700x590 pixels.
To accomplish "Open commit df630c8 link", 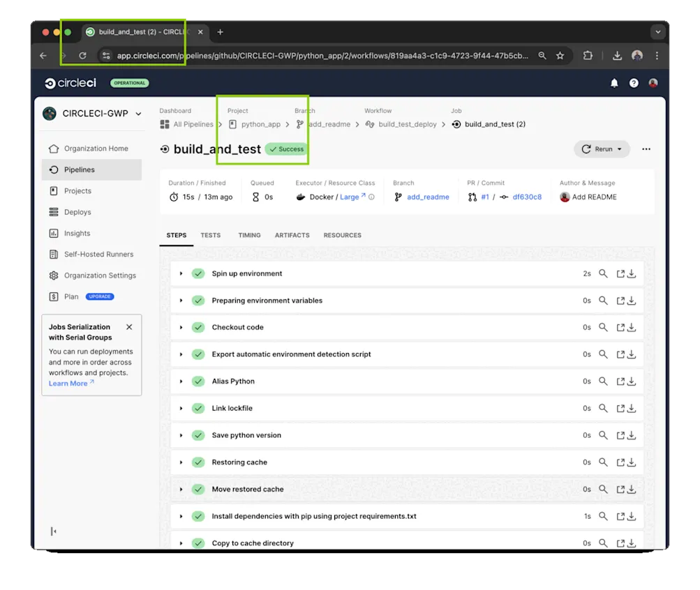I will click(x=527, y=197).
